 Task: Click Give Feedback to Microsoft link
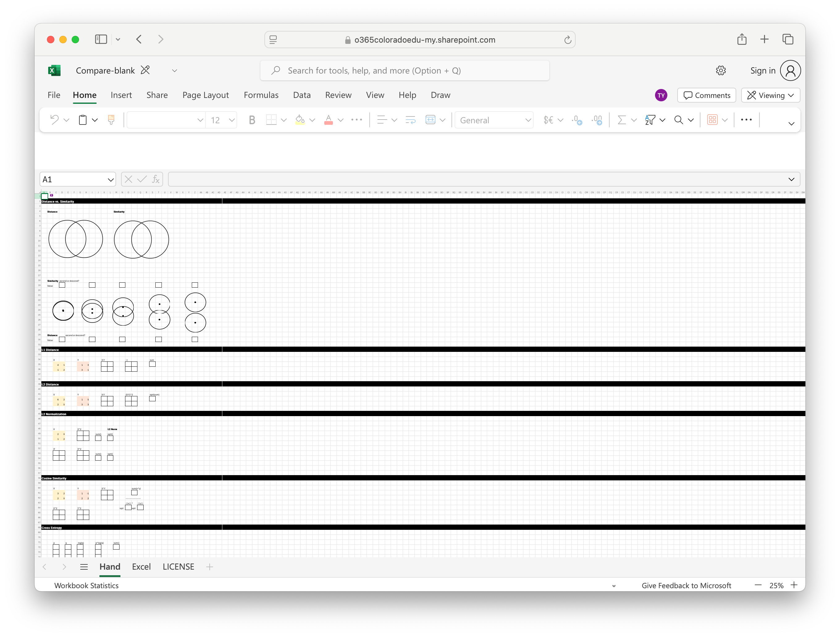coord(686,585)
